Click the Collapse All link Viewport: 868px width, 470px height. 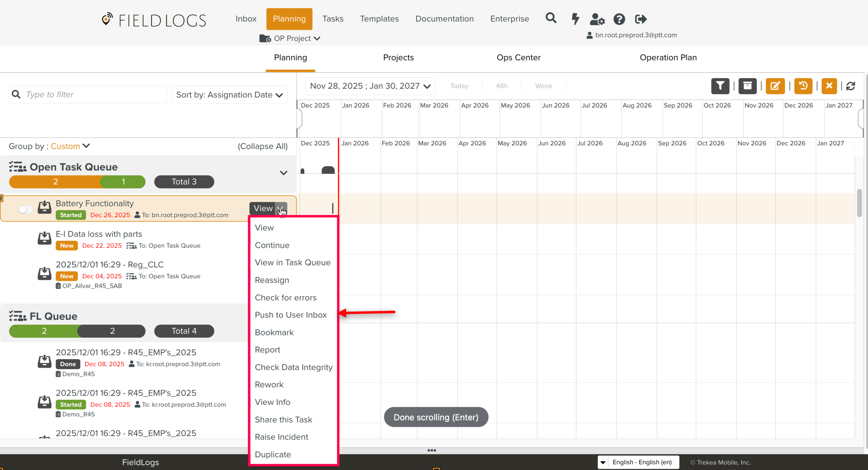coord(262,146)
